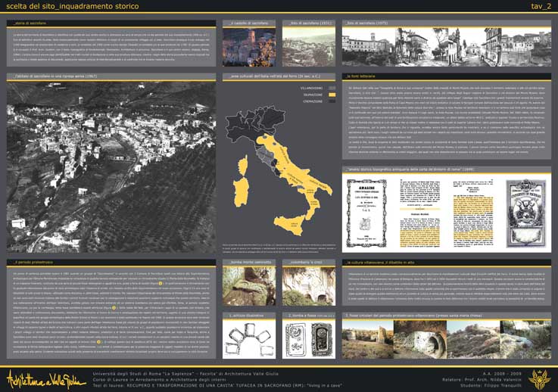Click the '_storia di sacrofano' heading
Screen dimensions: 558x392
tap(30, 23)
